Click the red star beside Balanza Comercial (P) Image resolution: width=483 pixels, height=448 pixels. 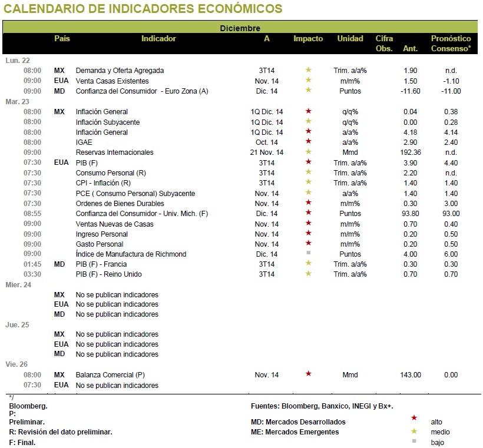(x=308, y=374)
